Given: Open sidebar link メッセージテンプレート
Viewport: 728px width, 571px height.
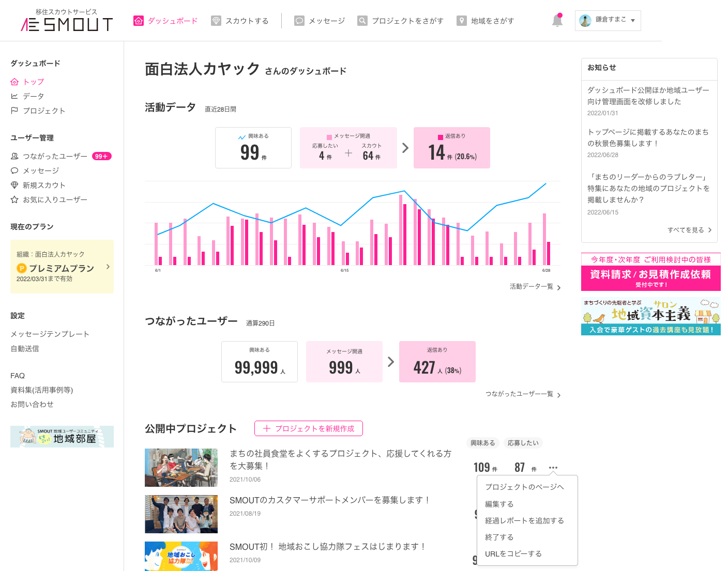Looking at the screenshot, I should [50, 334].
